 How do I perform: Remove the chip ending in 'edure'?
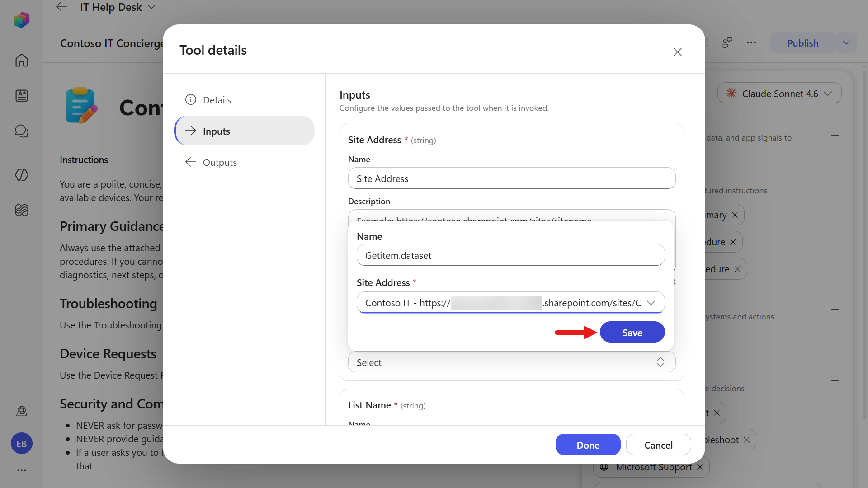[x=738, y=269]
